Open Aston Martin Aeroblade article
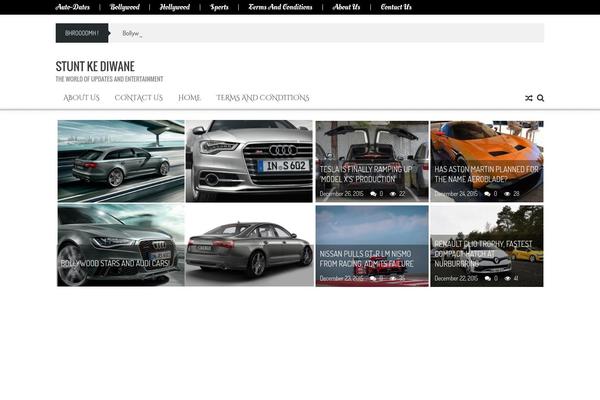The width and height of the screenshot is (600, 400). tap(486, 174)
